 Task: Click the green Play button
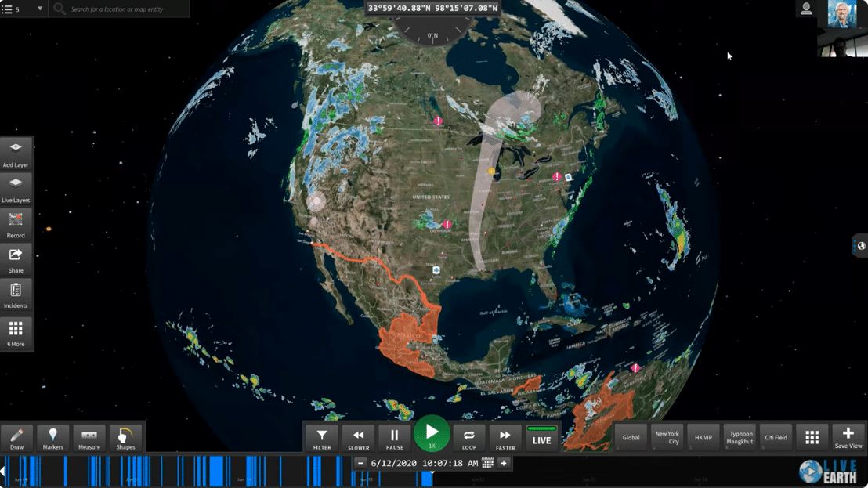click(432, 434)
